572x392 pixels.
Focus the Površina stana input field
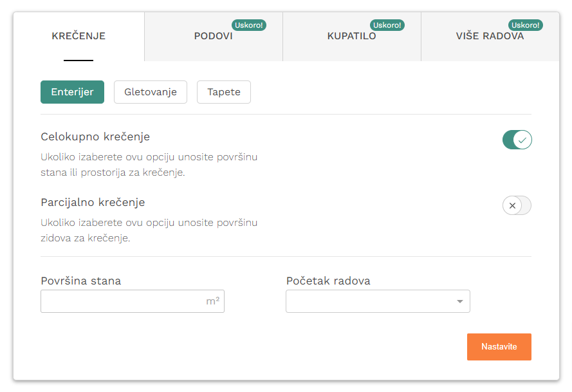(x=133, y=301)
